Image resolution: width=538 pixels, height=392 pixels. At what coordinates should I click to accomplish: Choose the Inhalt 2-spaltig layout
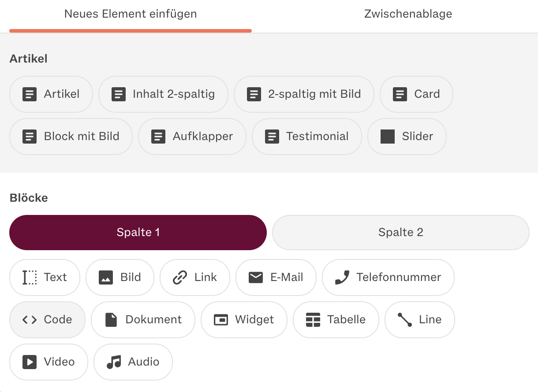click(x=163, y=94)
